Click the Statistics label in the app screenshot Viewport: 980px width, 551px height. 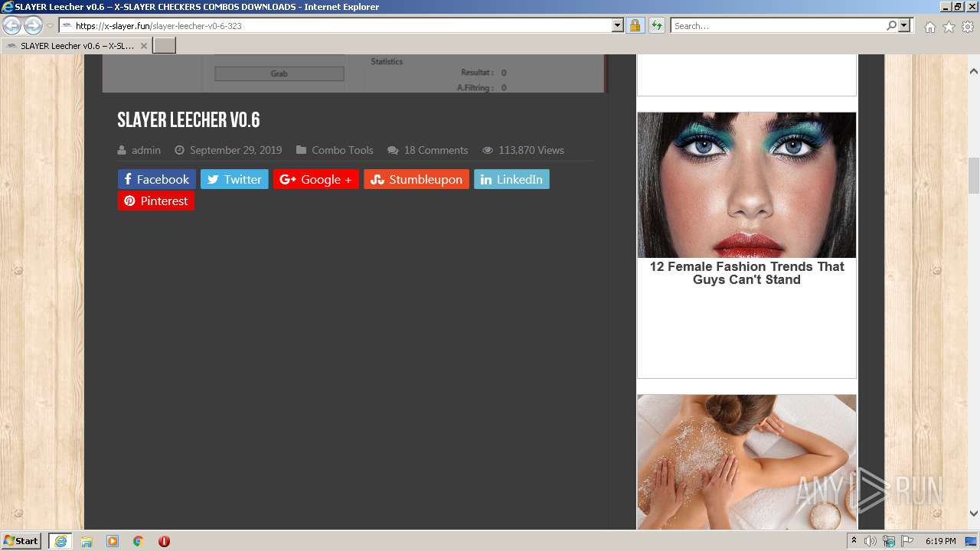tap(387, 61)
